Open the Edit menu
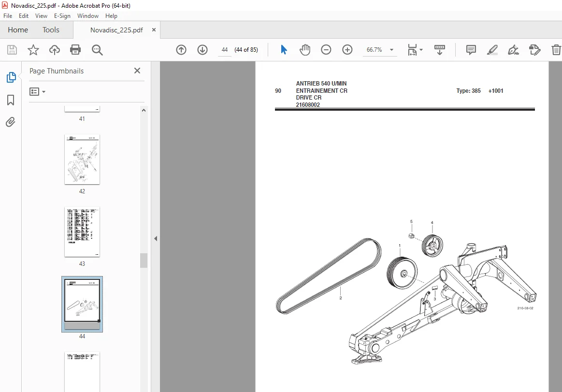Screen dimensions: 562x392 24,16
